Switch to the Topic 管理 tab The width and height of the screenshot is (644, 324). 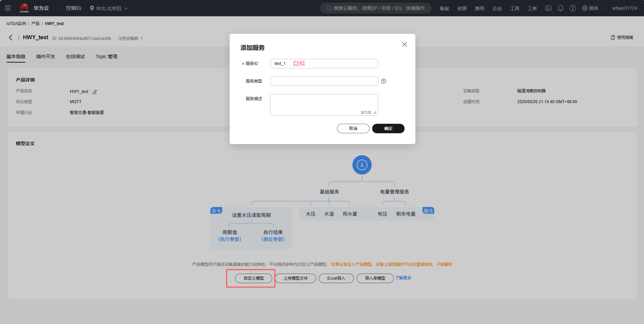[x=106, y=56]
